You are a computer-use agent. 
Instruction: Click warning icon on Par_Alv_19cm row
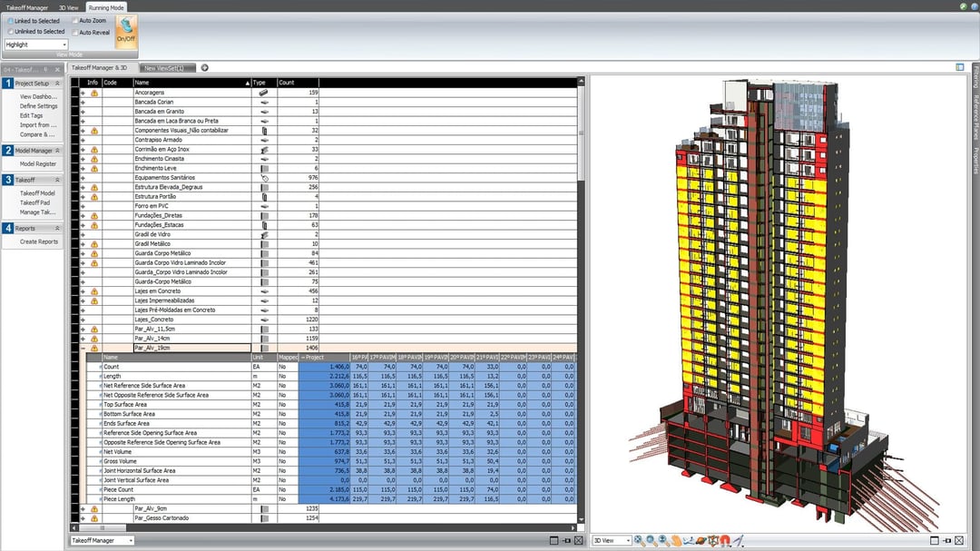[94, 348]
